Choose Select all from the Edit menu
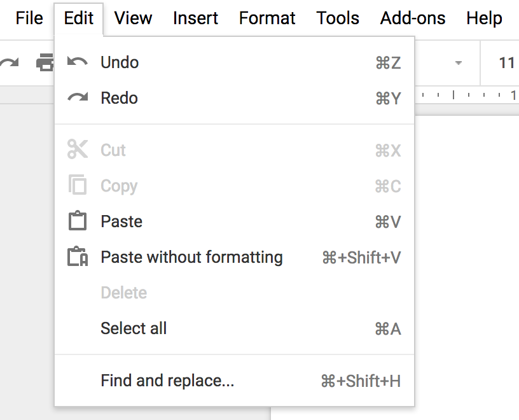 [134, 328]
